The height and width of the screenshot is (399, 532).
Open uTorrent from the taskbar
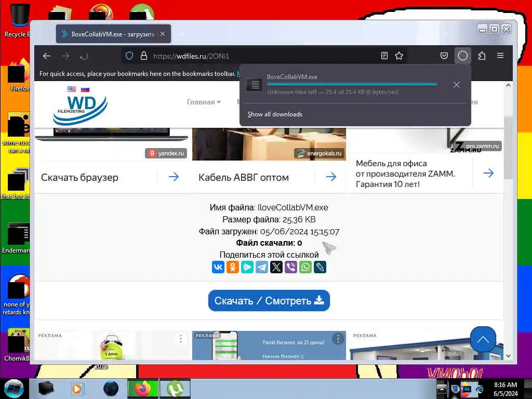tap(175, 389)
